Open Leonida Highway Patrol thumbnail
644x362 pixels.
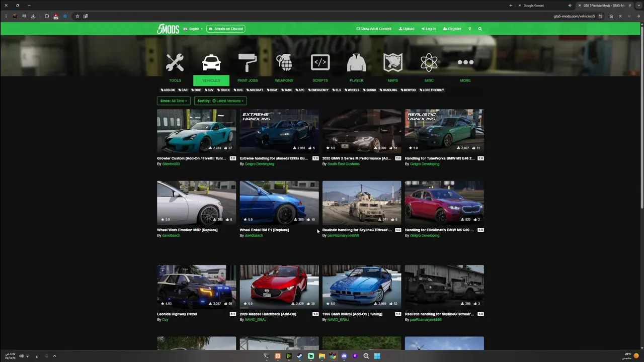[x=196, y=287]
